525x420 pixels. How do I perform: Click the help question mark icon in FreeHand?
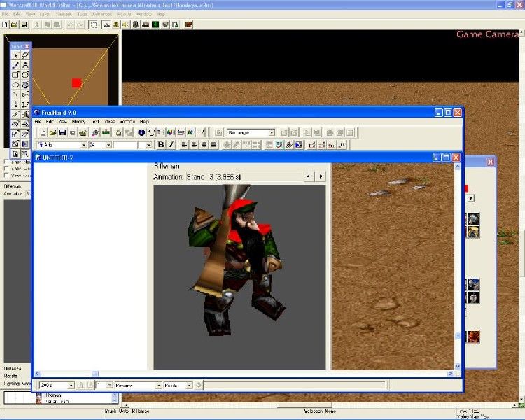202,132
